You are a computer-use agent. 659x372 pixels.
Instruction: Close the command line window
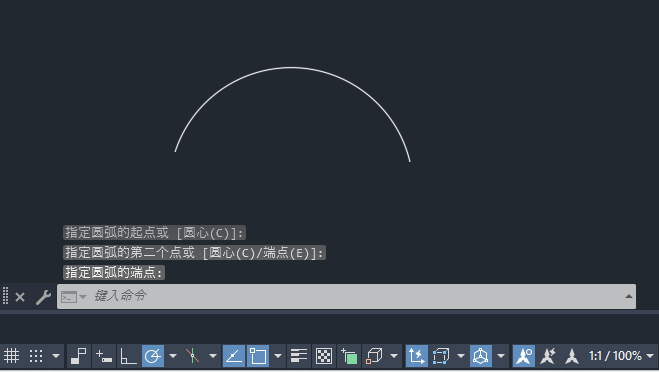[x=20, y=297]
